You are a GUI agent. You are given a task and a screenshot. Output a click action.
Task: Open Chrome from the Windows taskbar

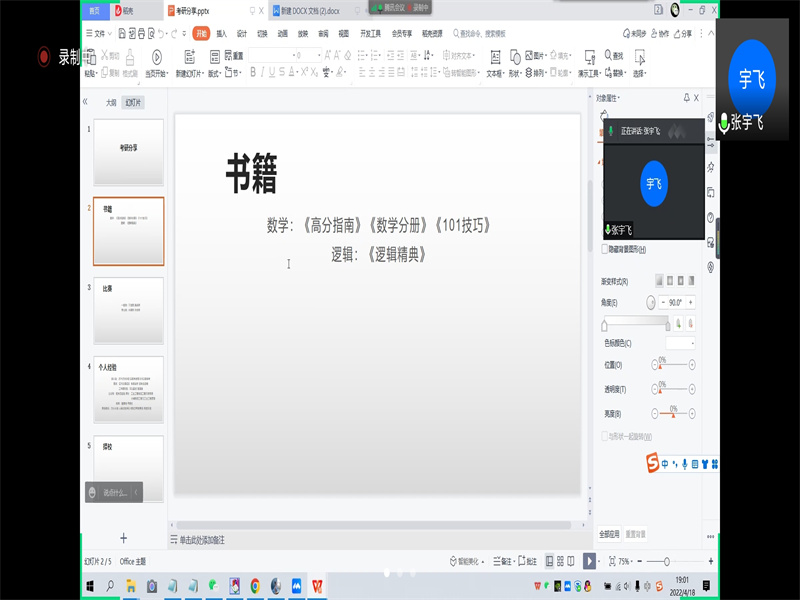click(255, 586)
